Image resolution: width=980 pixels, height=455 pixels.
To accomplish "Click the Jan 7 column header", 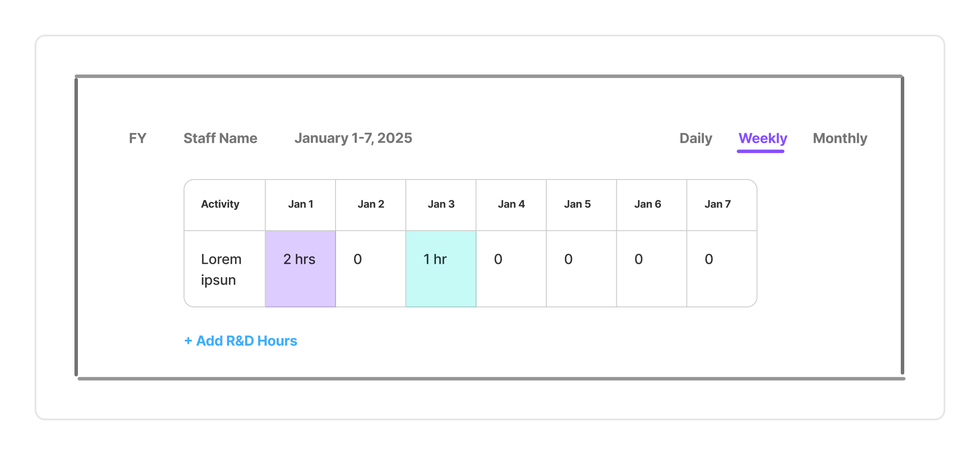I will coord(722,205).
